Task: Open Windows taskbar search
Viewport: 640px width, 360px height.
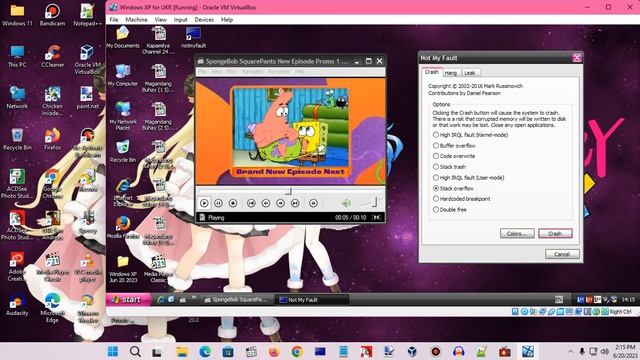Action: point(136,351)
